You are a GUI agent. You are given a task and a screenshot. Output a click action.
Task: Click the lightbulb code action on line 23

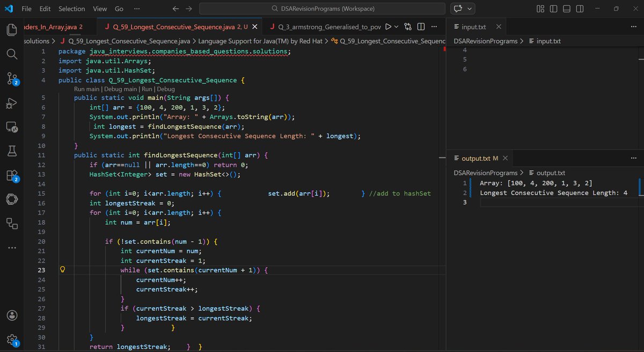(x=62, y=270)
